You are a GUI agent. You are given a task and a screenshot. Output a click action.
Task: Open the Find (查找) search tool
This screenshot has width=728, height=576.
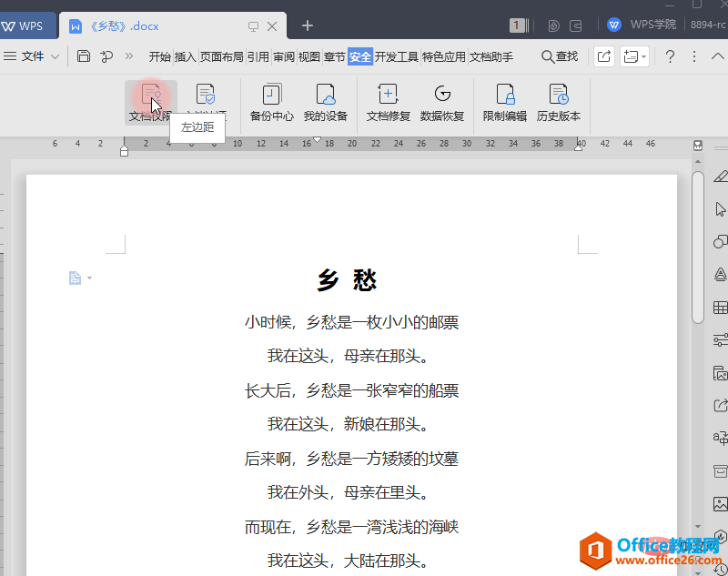[x=560, y=56]
